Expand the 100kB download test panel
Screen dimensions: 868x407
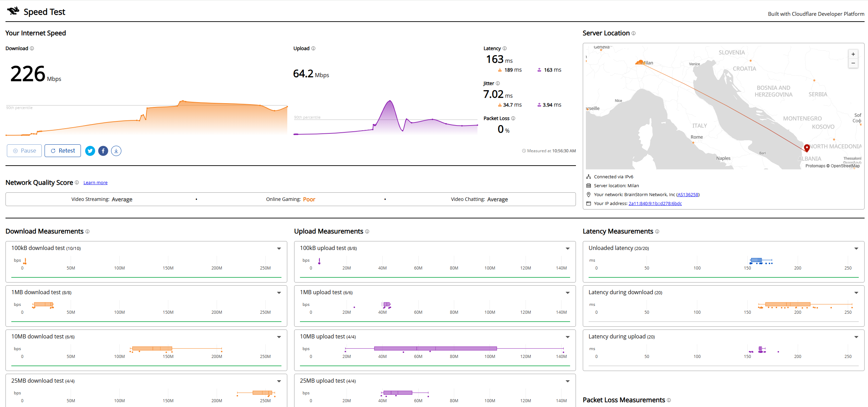click(x=279, y=249)
